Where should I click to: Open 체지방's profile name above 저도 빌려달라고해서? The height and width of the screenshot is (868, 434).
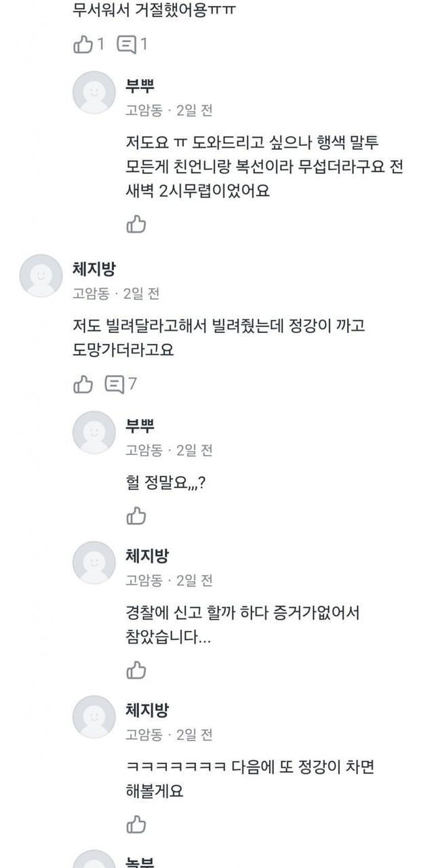click(x=94, y=269)
